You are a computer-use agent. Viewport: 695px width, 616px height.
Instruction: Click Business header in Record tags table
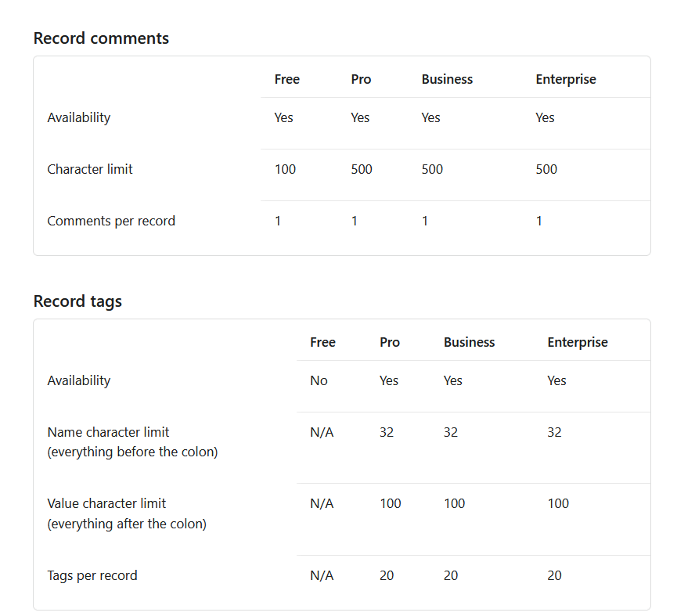pos(469,342)
